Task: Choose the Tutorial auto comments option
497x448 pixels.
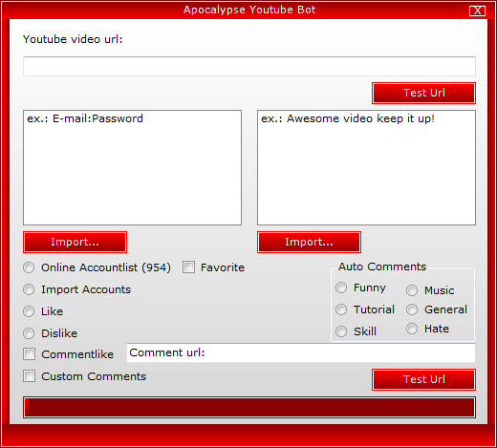Action: (341, 309)
